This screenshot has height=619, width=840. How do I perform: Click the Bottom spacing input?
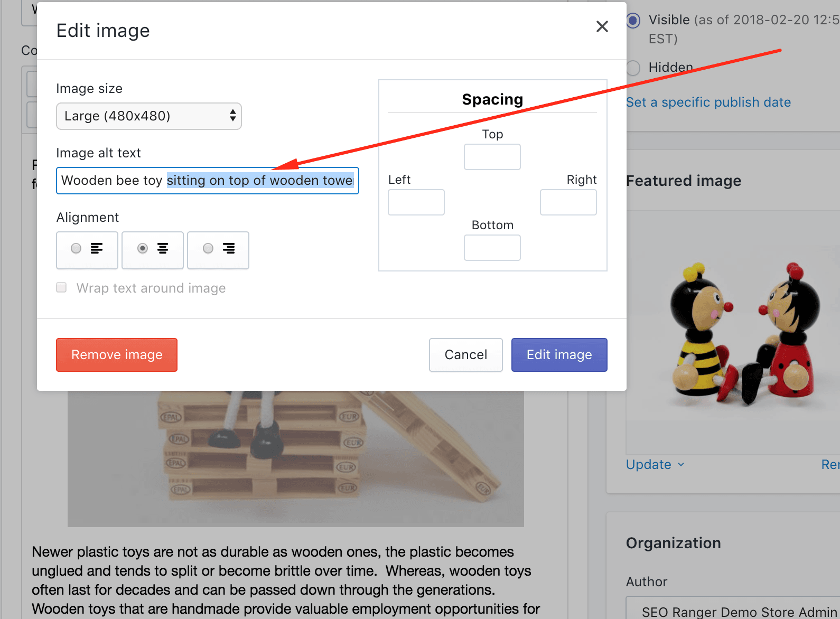[492, 248]
